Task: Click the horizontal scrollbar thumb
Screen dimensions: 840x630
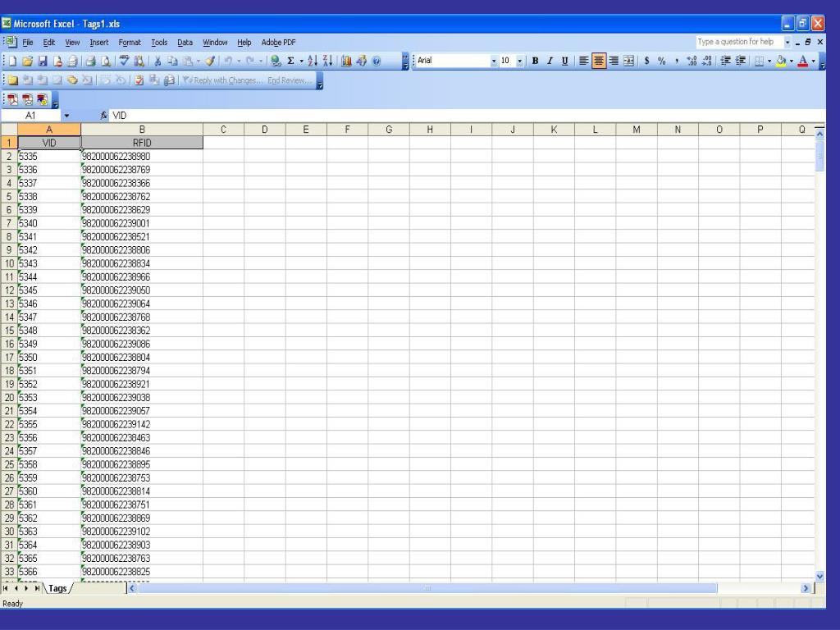Action: (427, 588)
